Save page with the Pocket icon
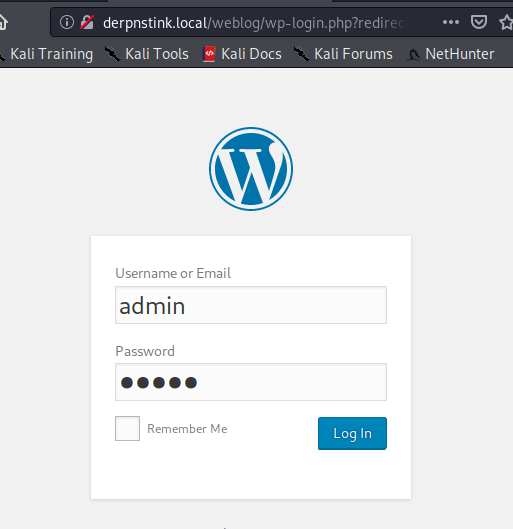 479,22
